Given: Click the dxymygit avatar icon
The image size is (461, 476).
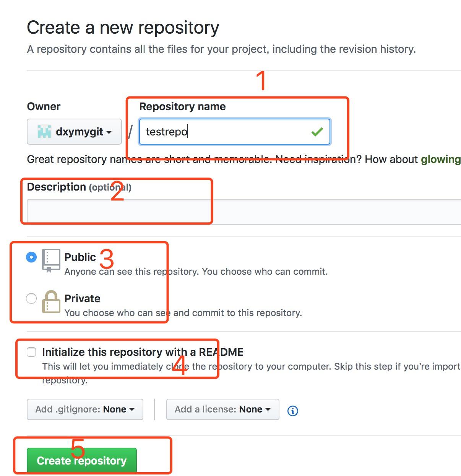Looking at the screenshot, I should click(x=44, y=132).
